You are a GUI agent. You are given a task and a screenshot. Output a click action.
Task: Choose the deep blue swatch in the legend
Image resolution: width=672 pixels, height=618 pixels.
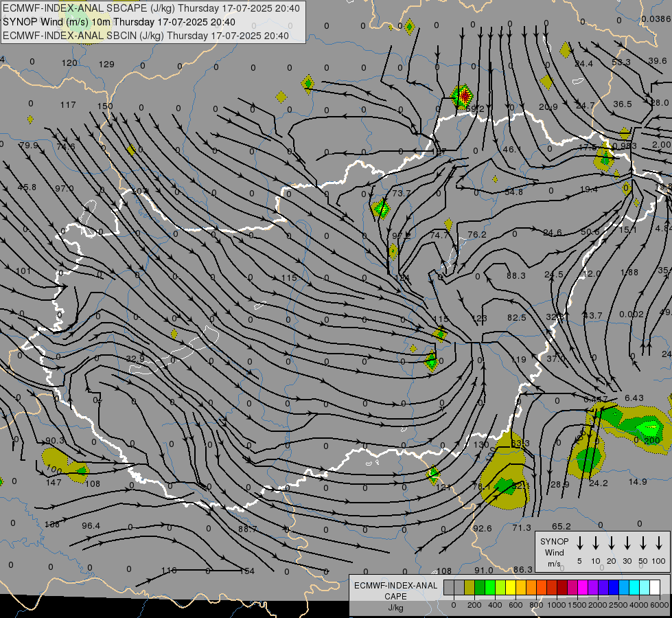point(613,588)
